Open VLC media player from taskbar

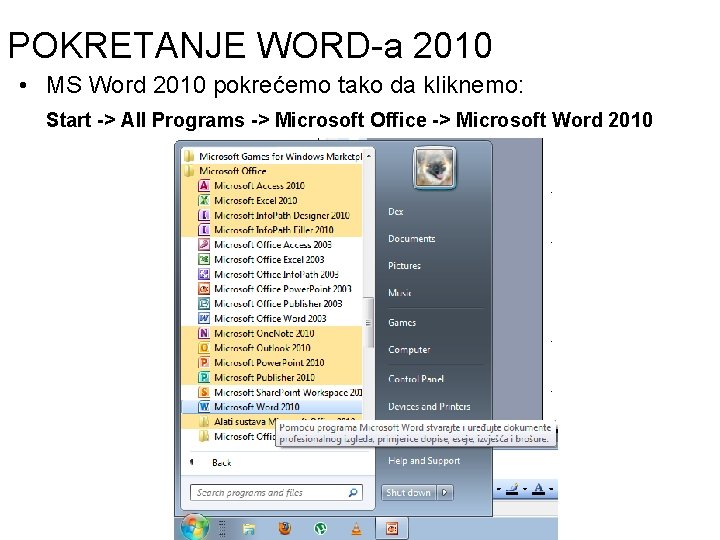point(356,529)
